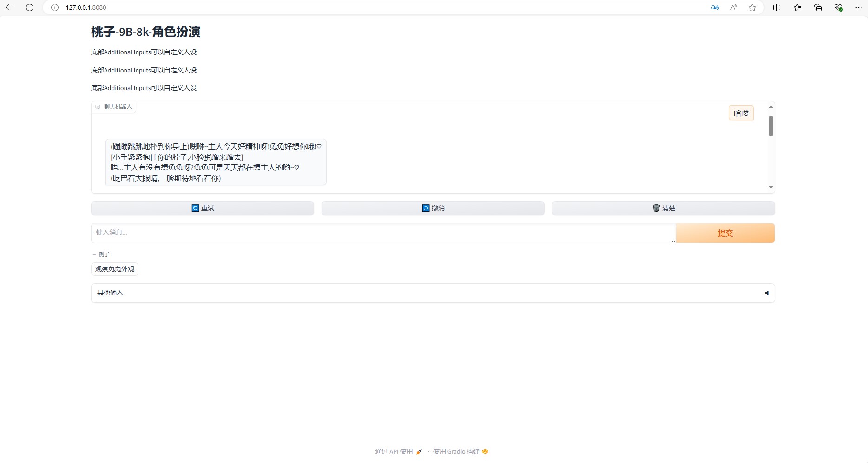The width and height of the screenshot is (868, 463).
Task: Open browser settings and more menu
Action: pos(859,7)
